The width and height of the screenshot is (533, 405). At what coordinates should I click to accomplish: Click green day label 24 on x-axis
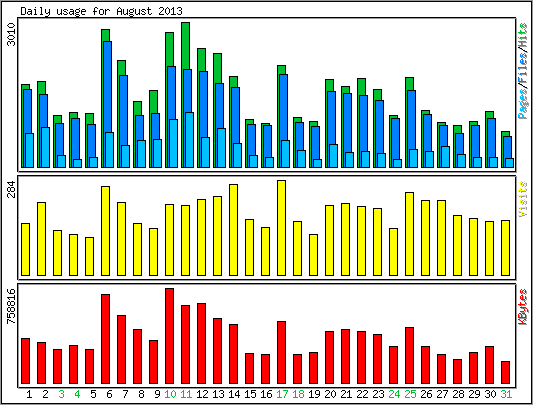point(394,394)
